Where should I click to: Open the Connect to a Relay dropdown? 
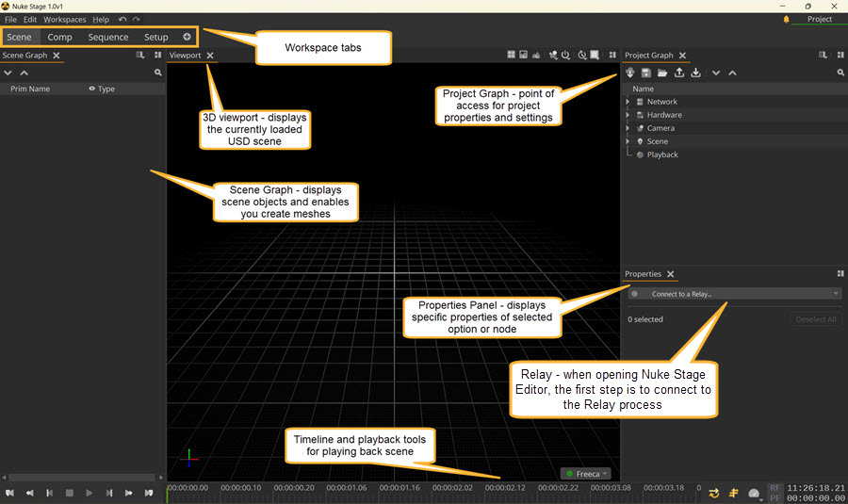733,294
